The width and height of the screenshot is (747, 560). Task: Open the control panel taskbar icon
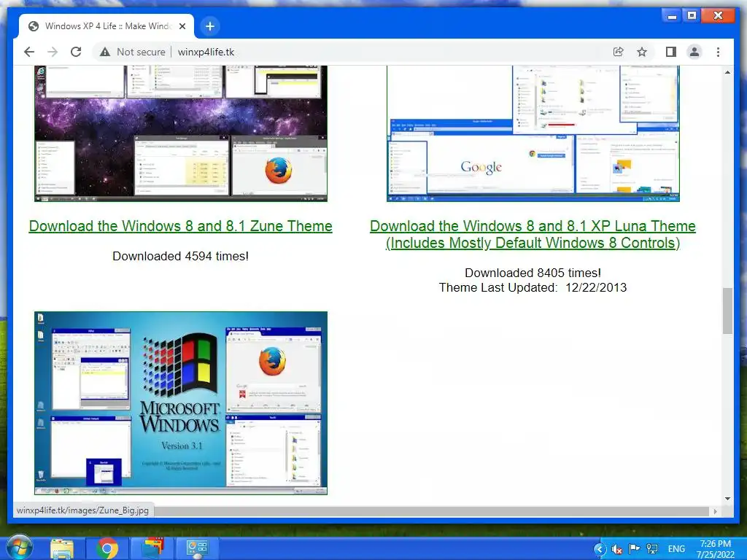click(x=197, y=548)
